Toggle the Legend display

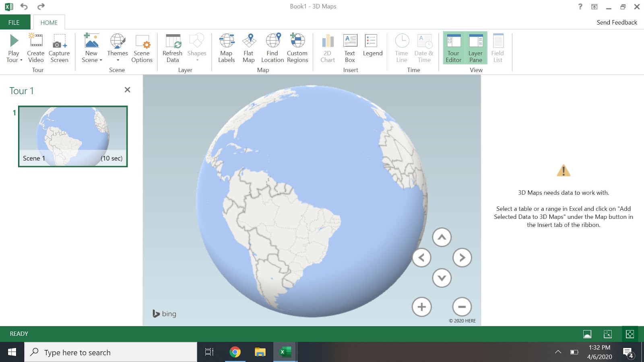[373, 45]
